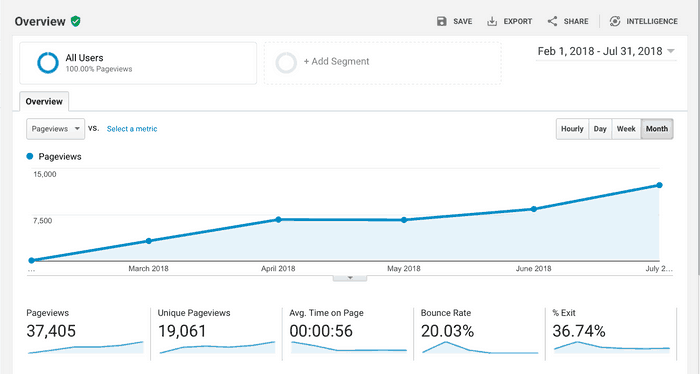700x374 pixels.
Task: Click the March 2018 data point on the chart
Action: (149, 241)
